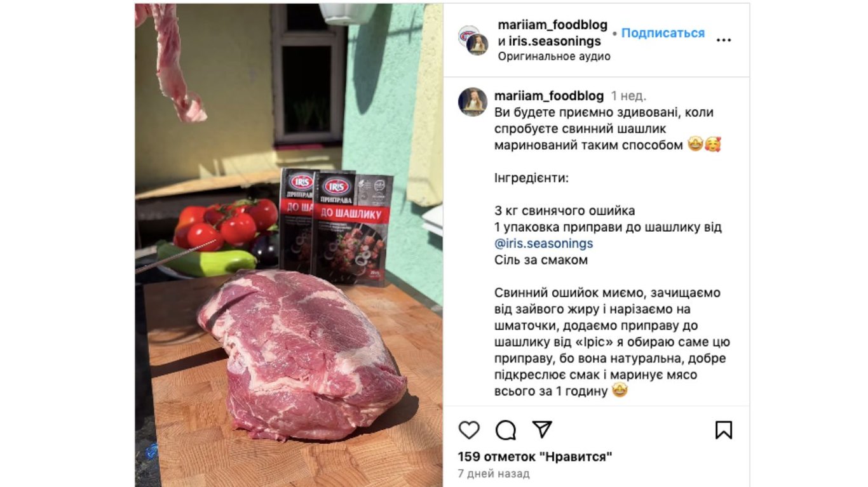The height and width of the screenshot is (487, 868).
Task: Share the post using the paper plane icon
Action: click(x=542, y=430)
